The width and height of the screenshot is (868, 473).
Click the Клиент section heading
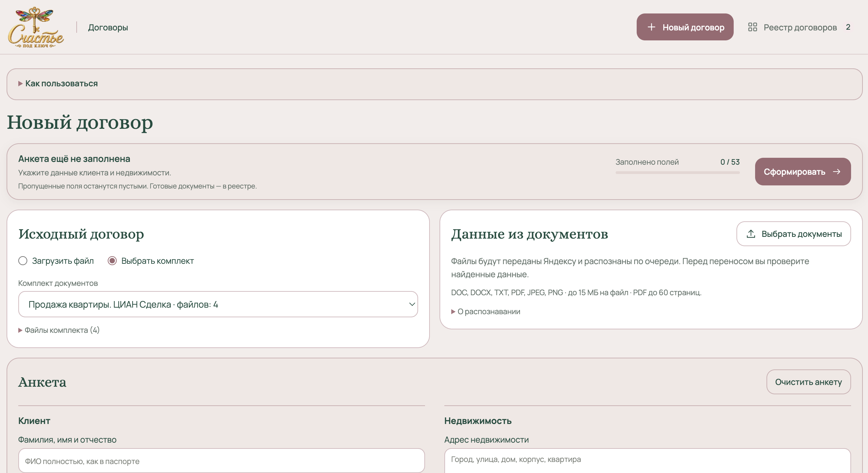[x=34, y=421]
